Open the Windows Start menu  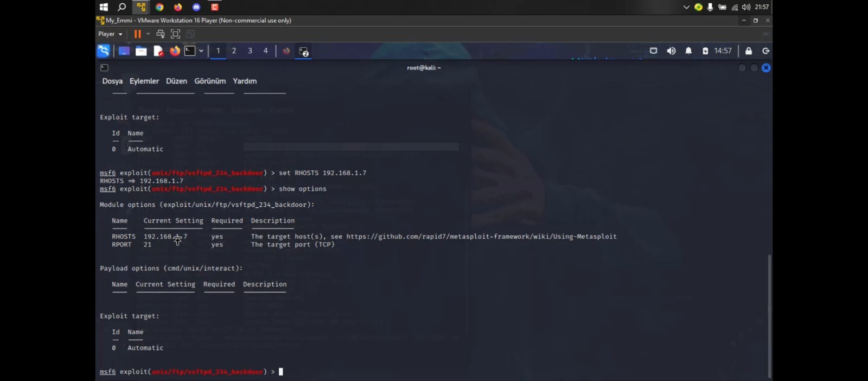point(104,7)
